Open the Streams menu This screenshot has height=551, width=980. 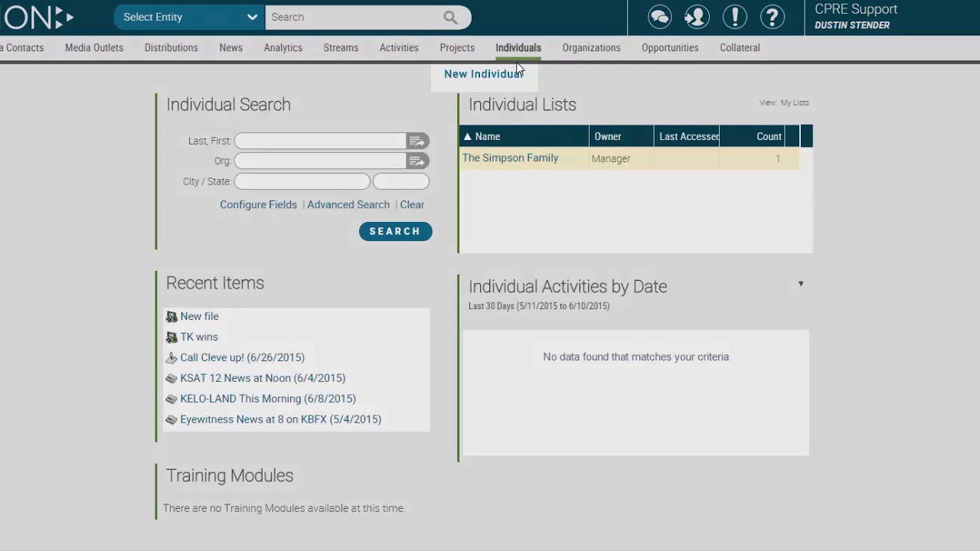pos(341,47)
